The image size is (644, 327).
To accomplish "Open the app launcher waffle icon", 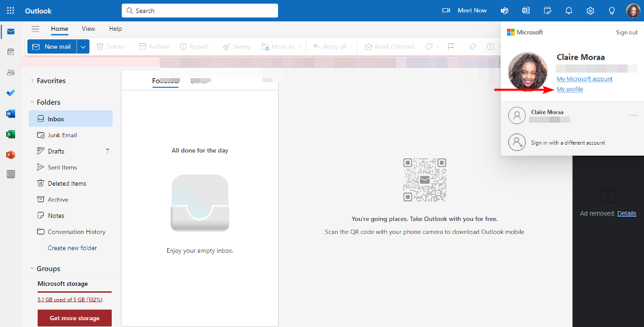I will (11, 11).
